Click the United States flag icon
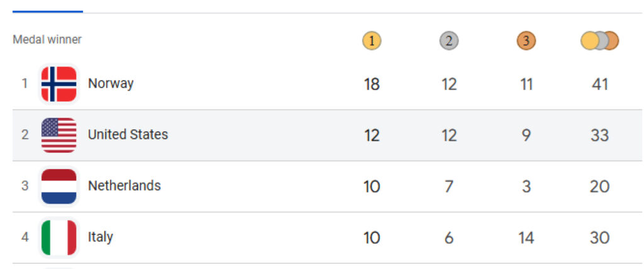This screenshot has height=269, width=644. click(x=58, y=134)
